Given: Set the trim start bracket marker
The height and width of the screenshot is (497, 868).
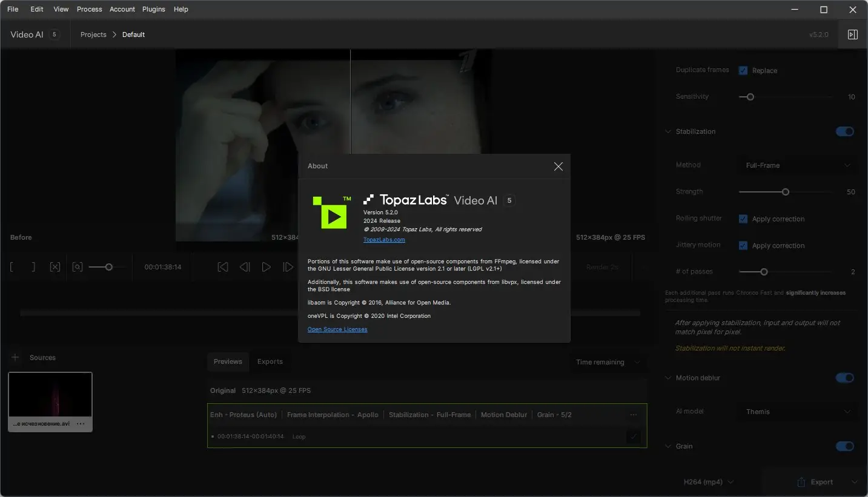Looking at the screenshot, I should click(x=12, y=267).
